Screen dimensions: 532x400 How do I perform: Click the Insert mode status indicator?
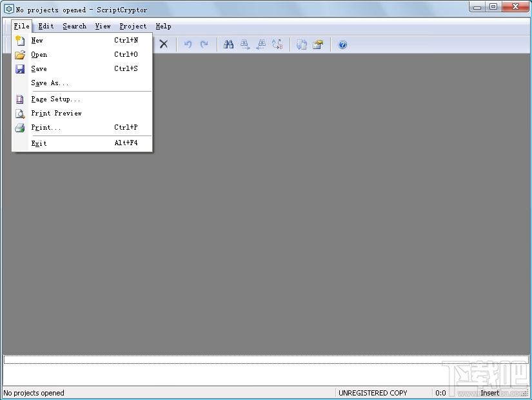(x=490, y=393)
